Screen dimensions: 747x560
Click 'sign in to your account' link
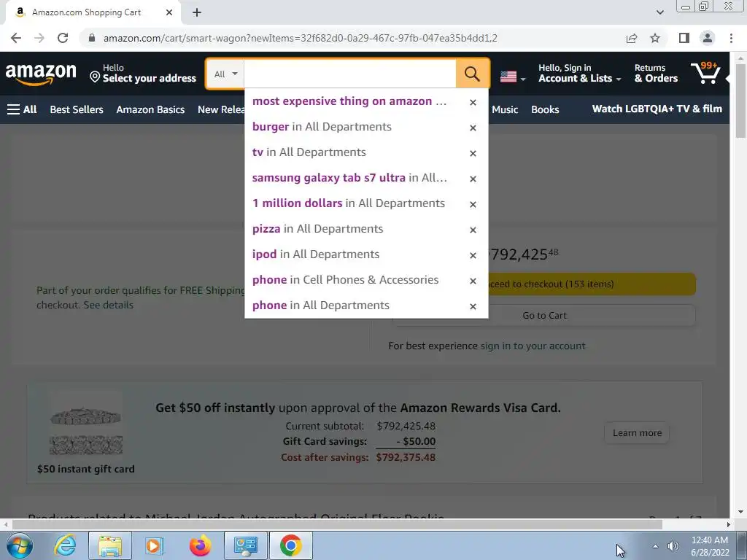coord(533,346)
